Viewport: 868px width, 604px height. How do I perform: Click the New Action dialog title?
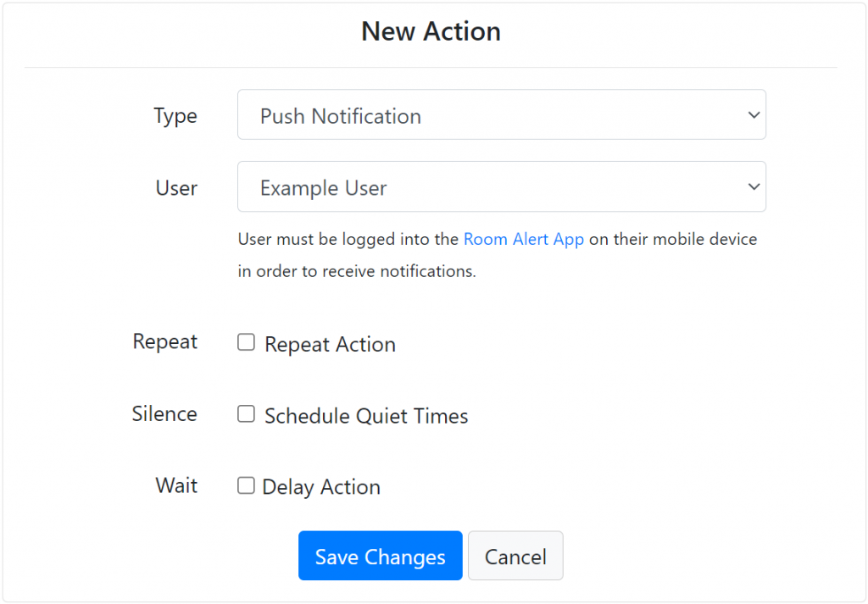point(431,31)
